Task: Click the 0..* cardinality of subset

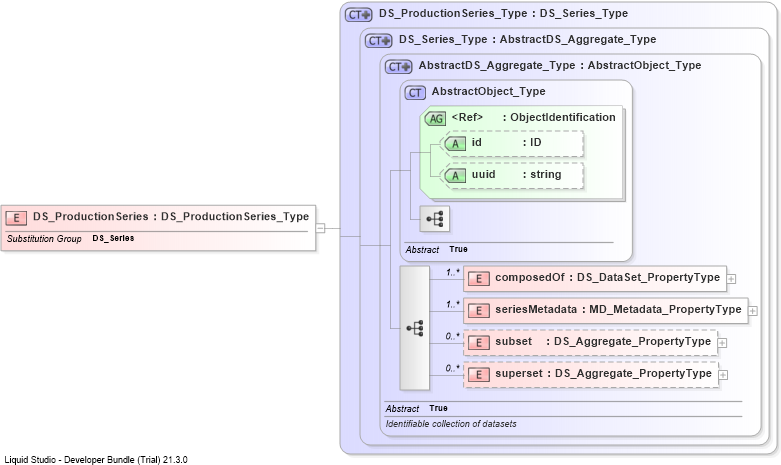Action: coord(452,336)
